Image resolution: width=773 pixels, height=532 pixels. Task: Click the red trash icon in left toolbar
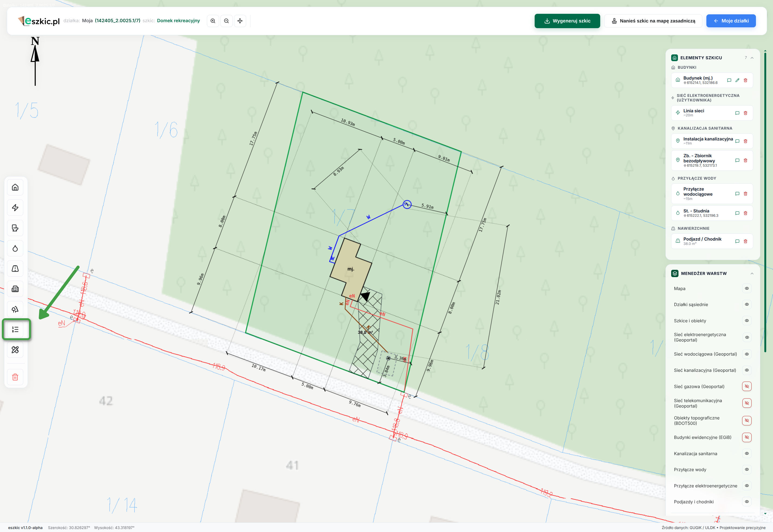tap(15, 377)
